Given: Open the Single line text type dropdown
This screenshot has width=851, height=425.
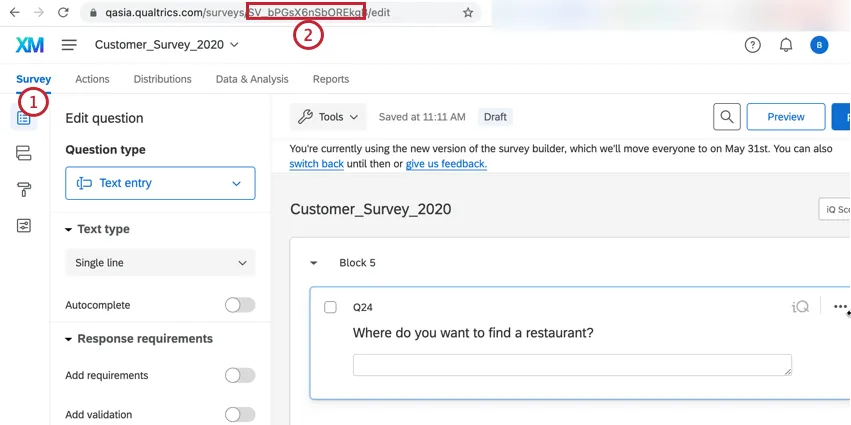Looking at the screenshot, I should 160,263.
